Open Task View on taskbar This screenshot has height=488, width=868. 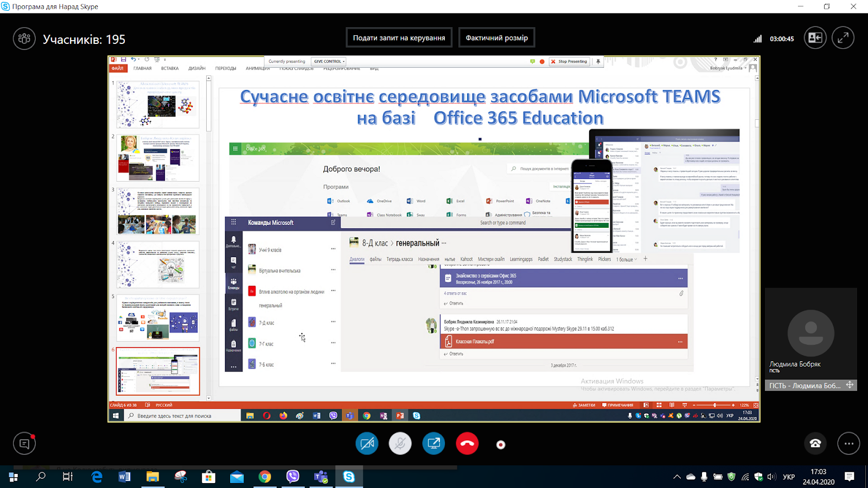click(68, 477)
